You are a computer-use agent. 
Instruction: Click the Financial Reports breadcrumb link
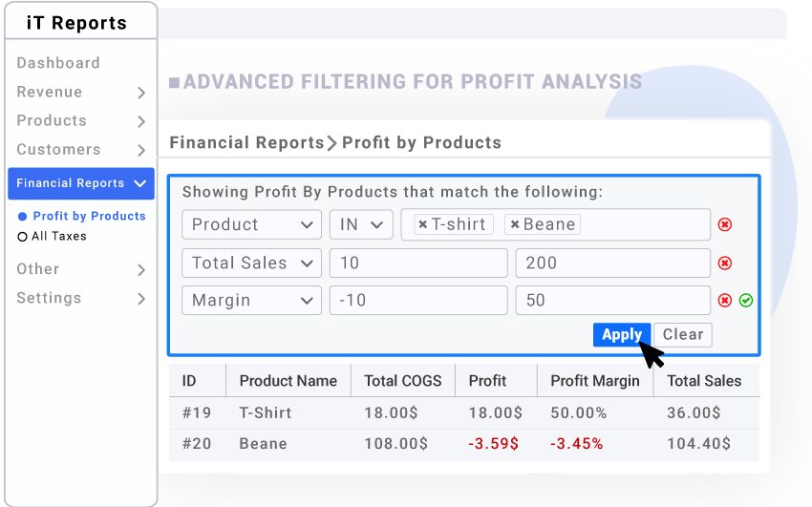246,142
